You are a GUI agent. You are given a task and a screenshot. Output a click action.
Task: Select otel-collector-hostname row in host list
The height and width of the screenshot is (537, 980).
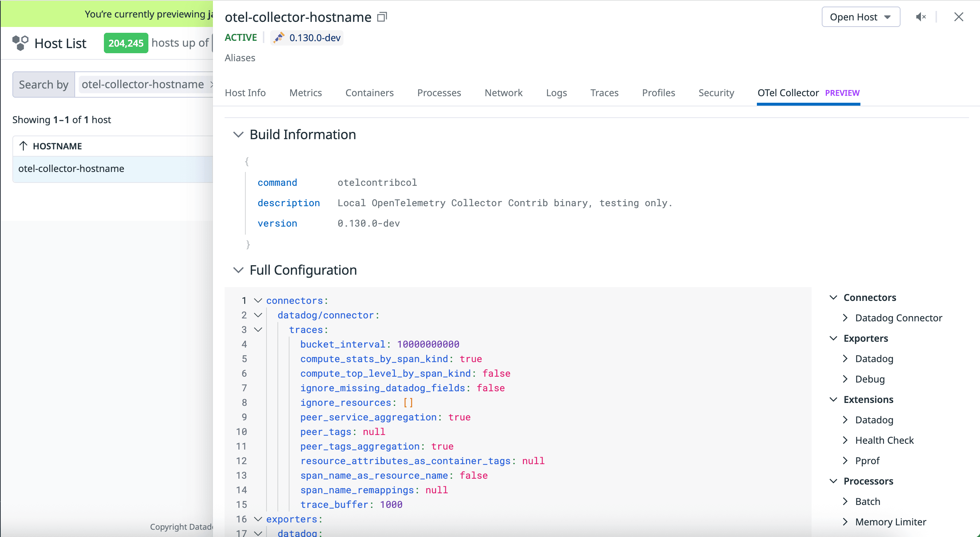113,169
